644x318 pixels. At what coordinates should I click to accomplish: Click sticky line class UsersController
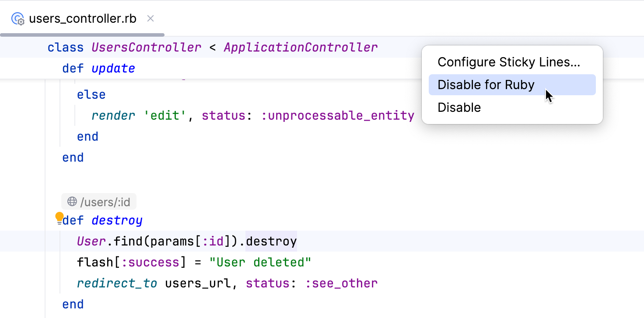click(146, 47)
